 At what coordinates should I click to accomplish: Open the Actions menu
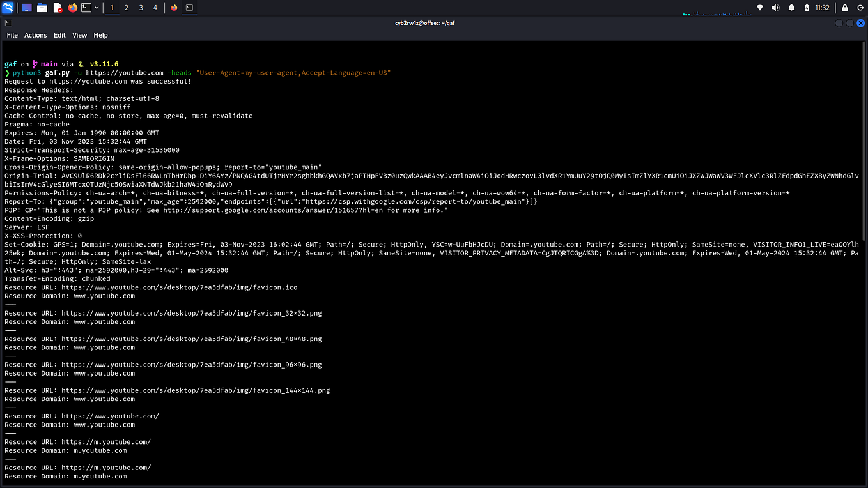coord(35,35)
